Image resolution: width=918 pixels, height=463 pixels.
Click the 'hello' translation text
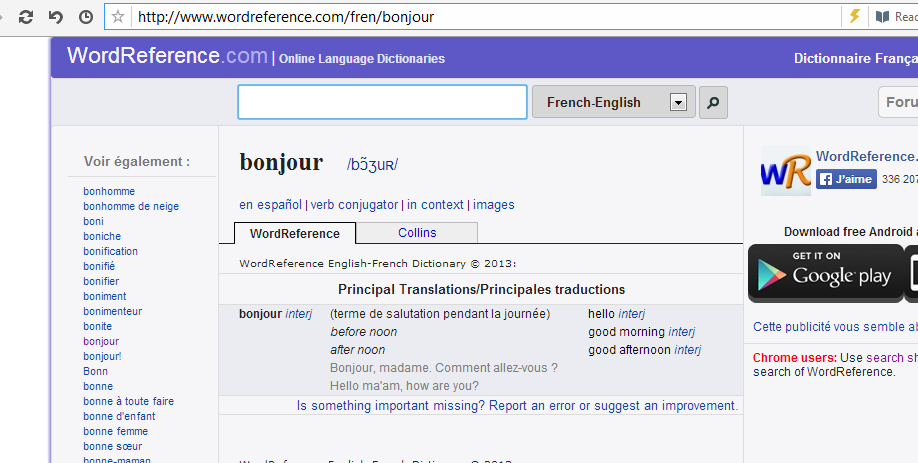tap(601, 314)
